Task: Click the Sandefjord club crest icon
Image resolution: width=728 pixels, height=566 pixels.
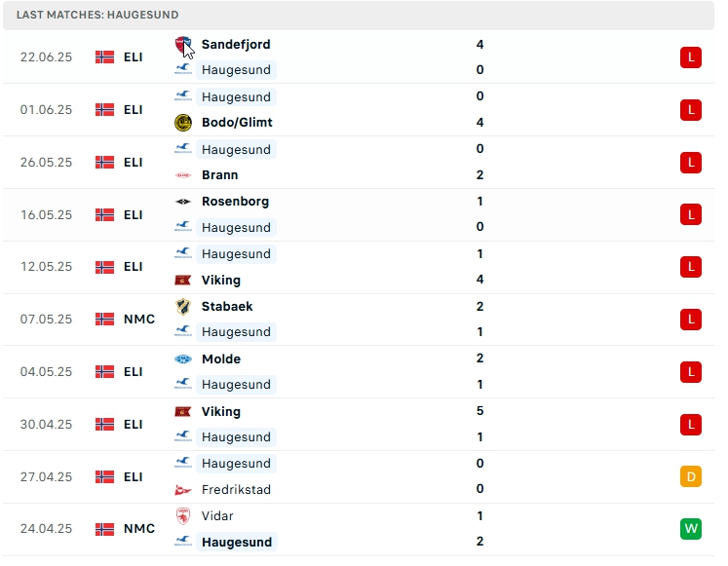Action: tap(182, 45)
